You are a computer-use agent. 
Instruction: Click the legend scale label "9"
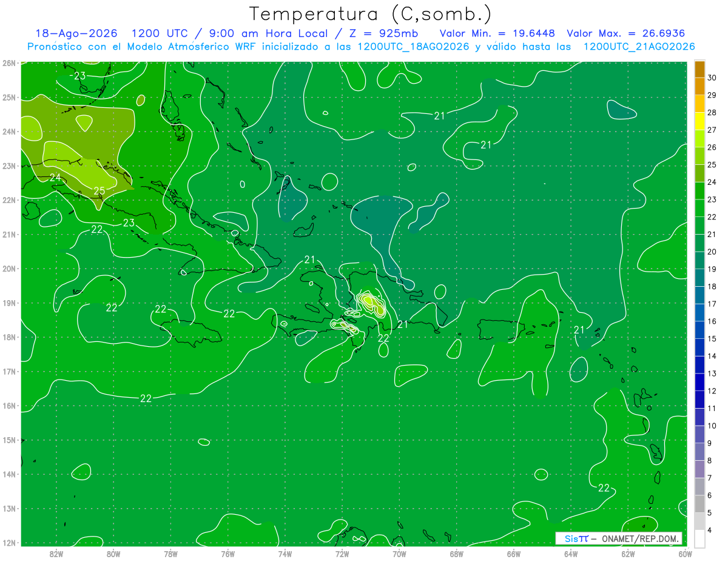coord(710,443)
